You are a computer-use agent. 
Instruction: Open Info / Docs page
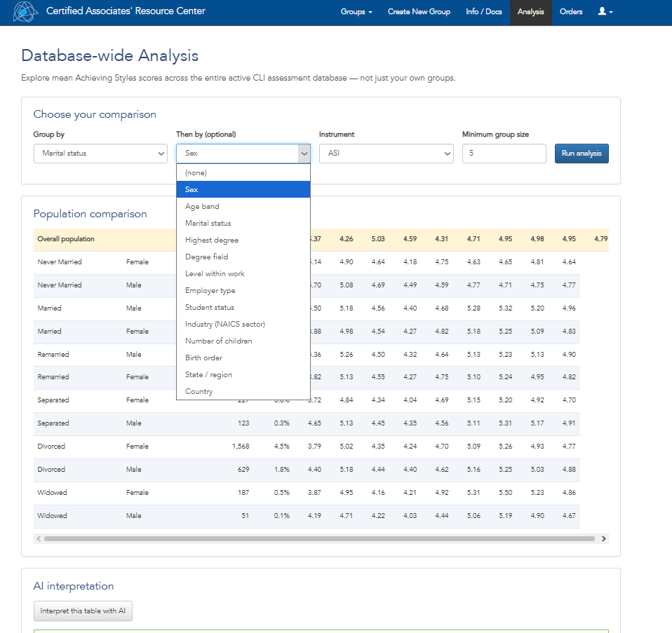[x=484, y=11]
